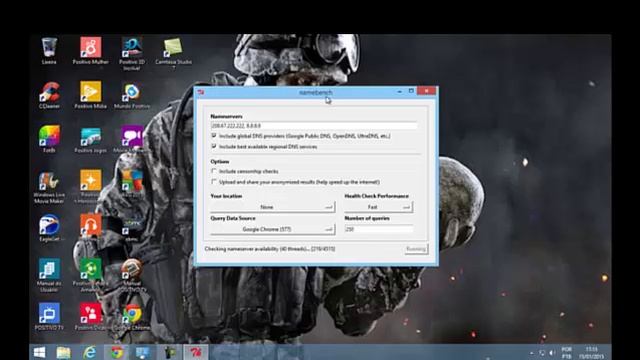The width and height of the screenshot is (640, 360).
Task: Open the Positivo Jogos desktop shortcut
Action: coord(91,139)
